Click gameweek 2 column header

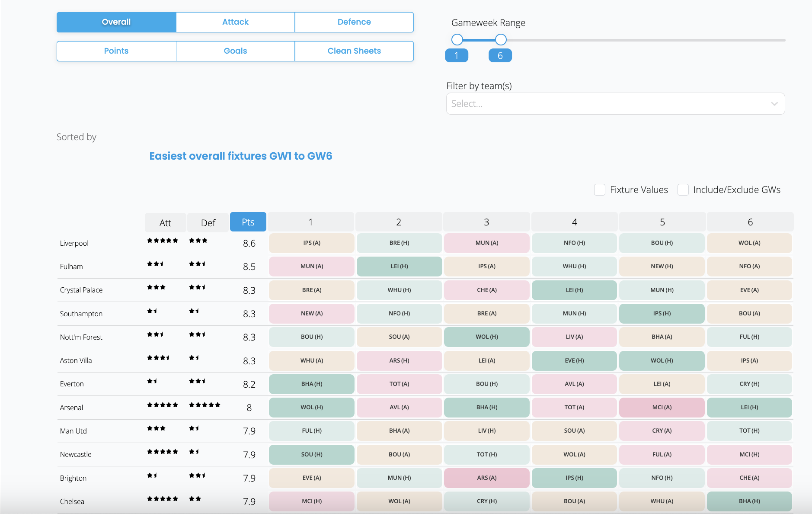click(399, 222)
